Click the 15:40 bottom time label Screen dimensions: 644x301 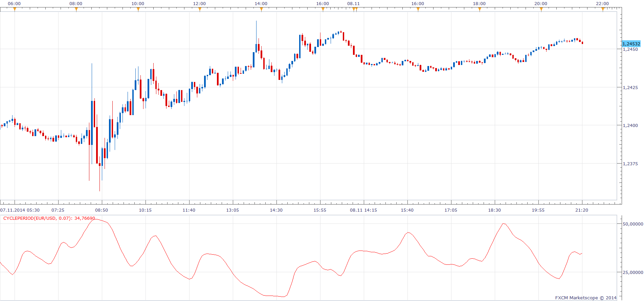tap(407, 210)
